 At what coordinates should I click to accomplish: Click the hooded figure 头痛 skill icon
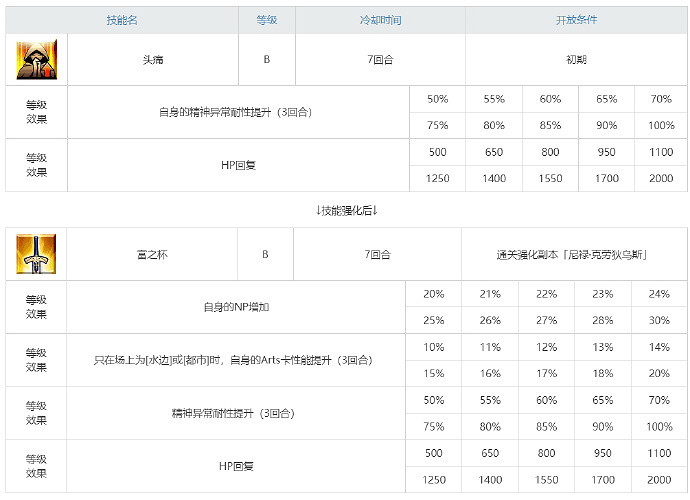click(37, 59)
